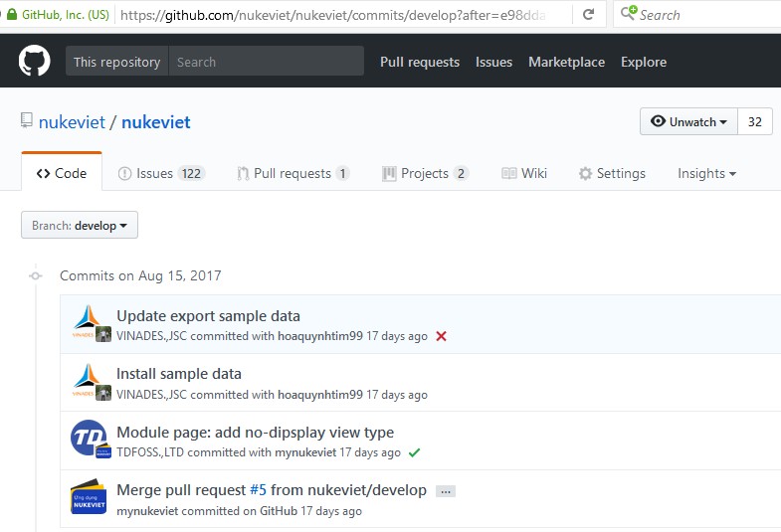The height and width of the screenshot is (532, 781).
Task: Click the Pull requests count badge 1
Action: 342,173
